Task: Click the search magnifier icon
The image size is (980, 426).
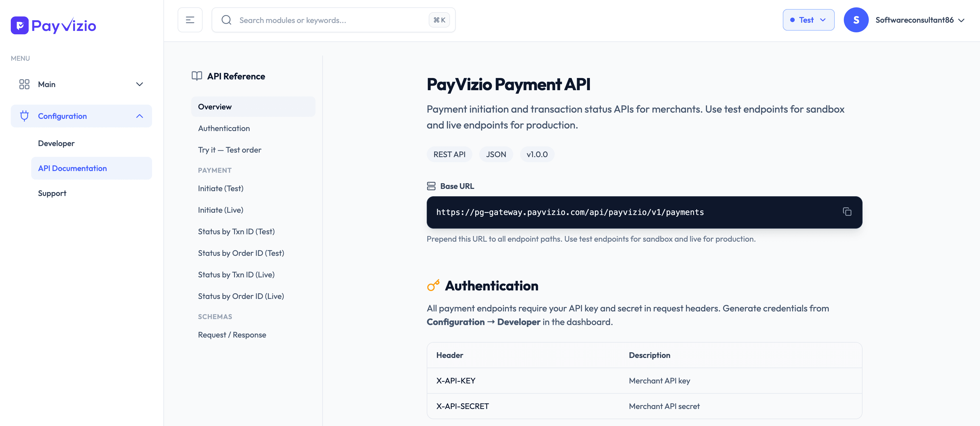Action: [226, 20]
